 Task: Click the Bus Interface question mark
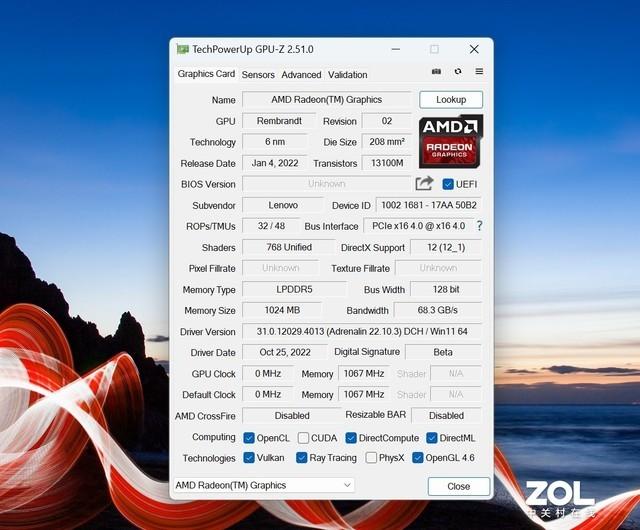click(479, 226)
